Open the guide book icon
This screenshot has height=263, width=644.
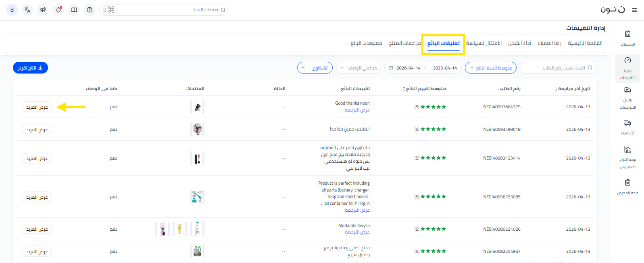74,10
